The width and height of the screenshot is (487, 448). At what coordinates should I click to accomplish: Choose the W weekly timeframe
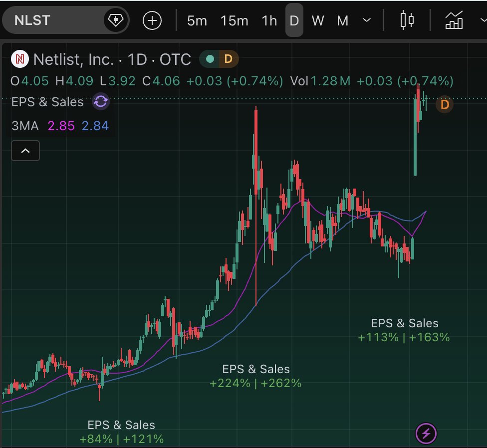318,21
